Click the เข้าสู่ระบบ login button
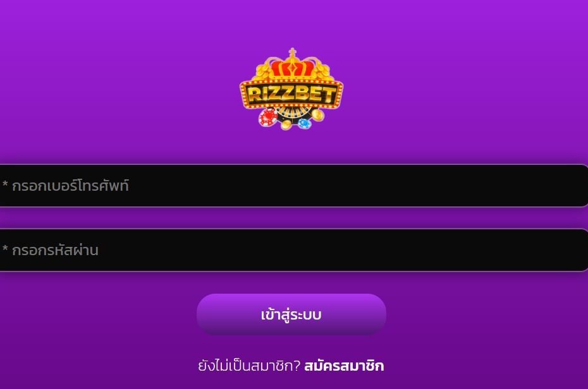This screenshot has width=588, height=389. pyautogui.click(x=291, y=314)
